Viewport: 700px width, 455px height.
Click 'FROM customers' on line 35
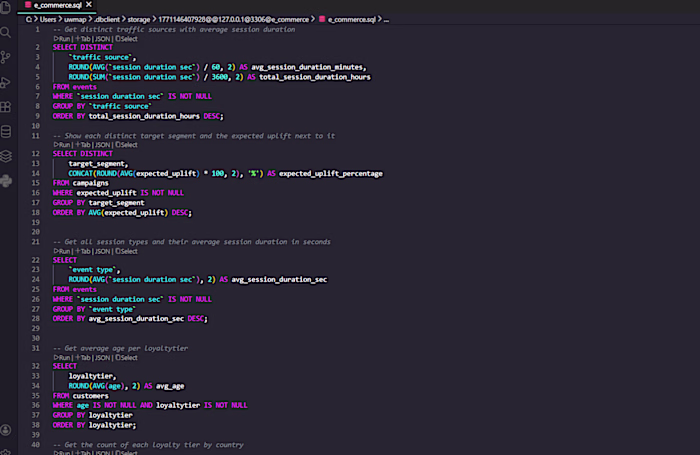click(x=81, y=396)
